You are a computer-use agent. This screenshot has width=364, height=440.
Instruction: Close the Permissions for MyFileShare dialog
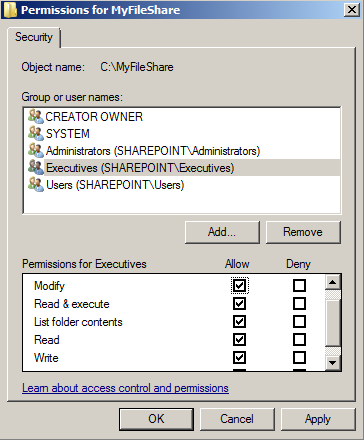pyautogui.click(x=352, y=10)
